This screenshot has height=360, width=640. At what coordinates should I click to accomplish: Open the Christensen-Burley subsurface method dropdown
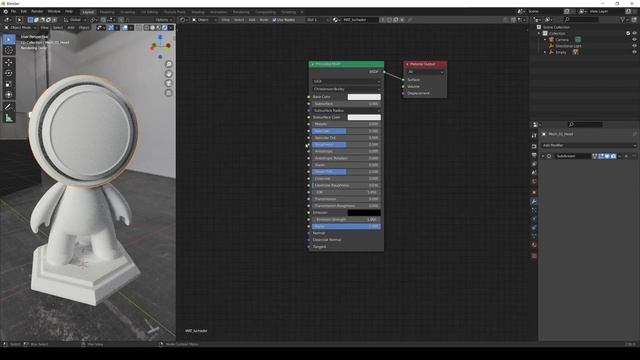coord(346,89)
